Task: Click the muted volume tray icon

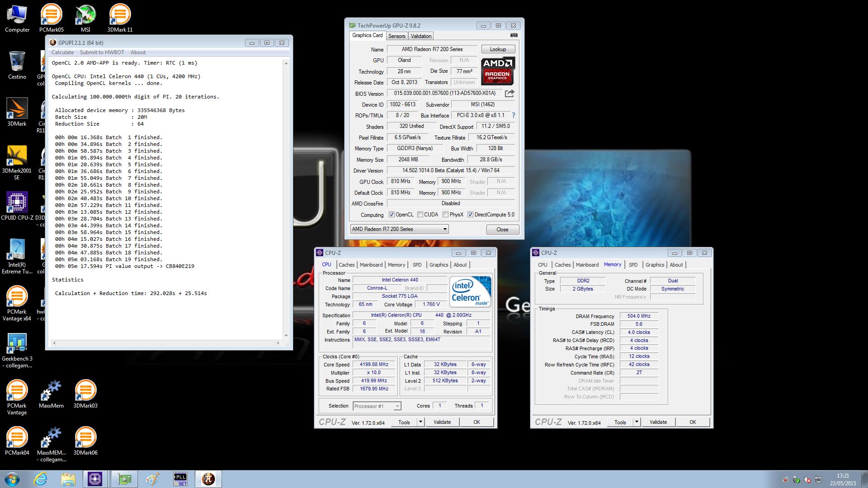Action: (x=807, y=479)
